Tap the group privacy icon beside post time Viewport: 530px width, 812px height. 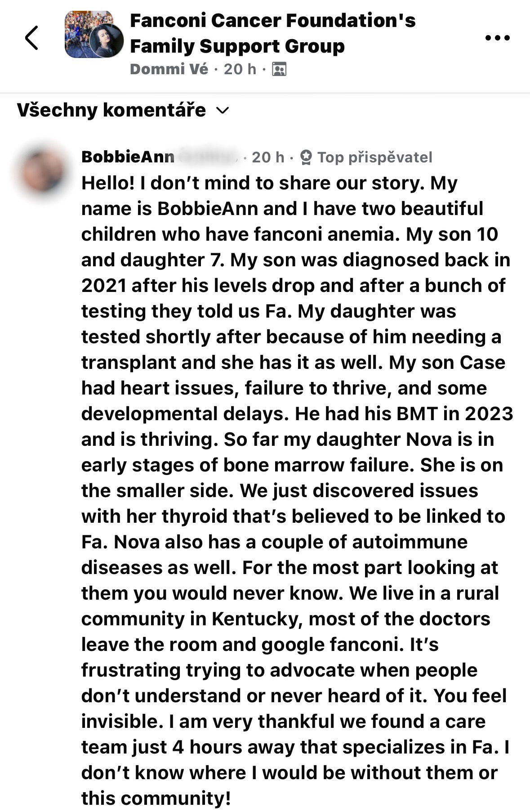pos(279,69)
